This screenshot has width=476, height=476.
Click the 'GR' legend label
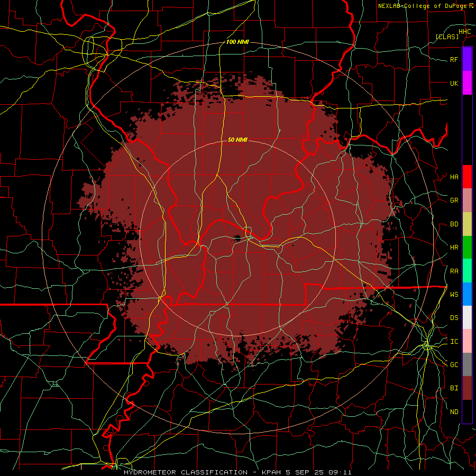coord(454,200)
